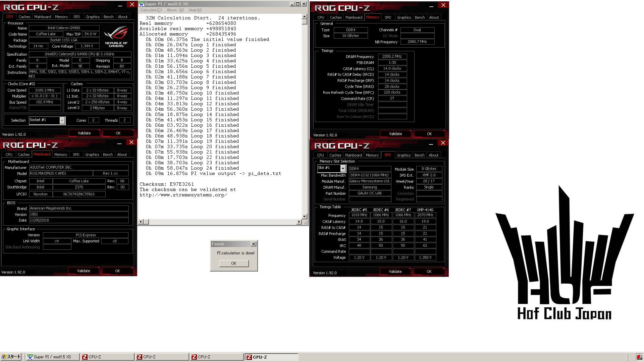Switch to Super PI taskbar item
The width and height of the screenshot is (644, 362).
pos(53,357)
